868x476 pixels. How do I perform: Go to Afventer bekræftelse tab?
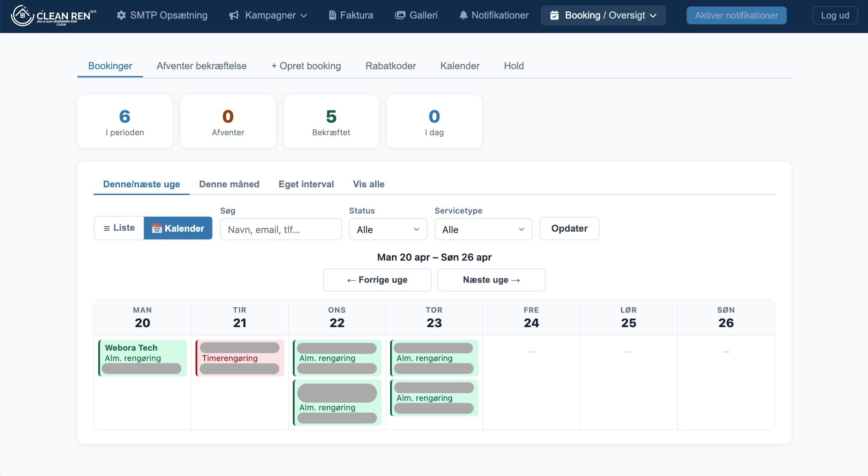(201, 66)
